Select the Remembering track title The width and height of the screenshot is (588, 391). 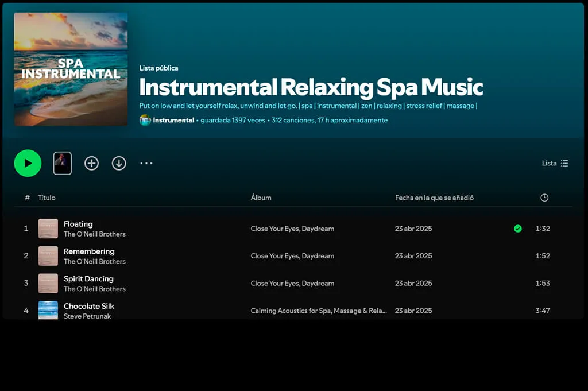coord(89,251)
